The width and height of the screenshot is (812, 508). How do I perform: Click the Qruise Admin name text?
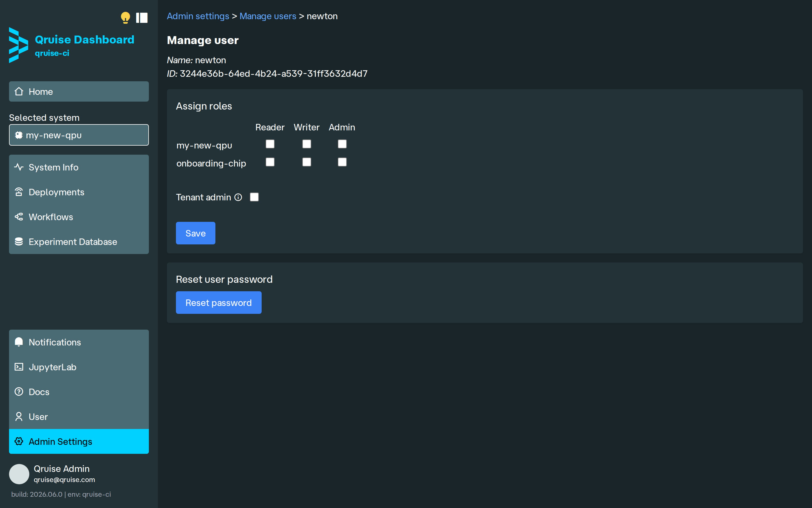(x=62, y=469)
